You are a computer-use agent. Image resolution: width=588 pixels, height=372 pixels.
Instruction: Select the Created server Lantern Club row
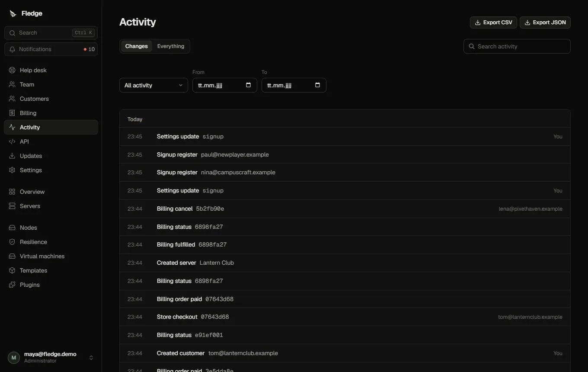click(345, 263)
